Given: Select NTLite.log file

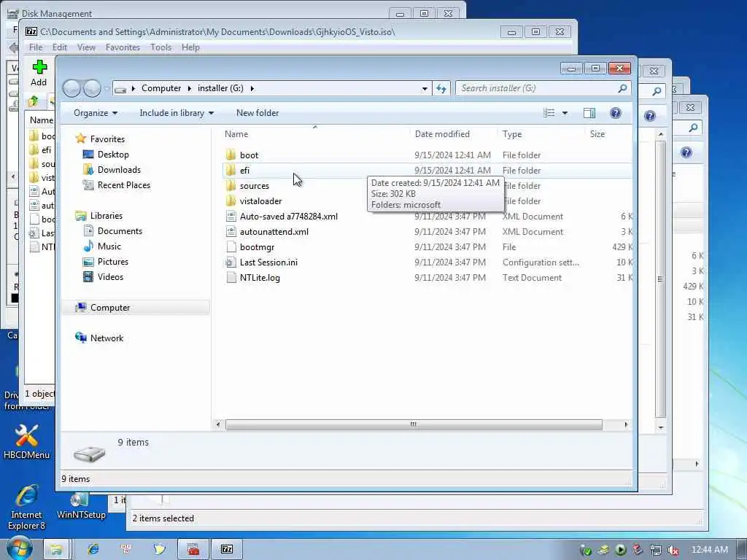Looking at the screenshot, I should coord(260,278).
